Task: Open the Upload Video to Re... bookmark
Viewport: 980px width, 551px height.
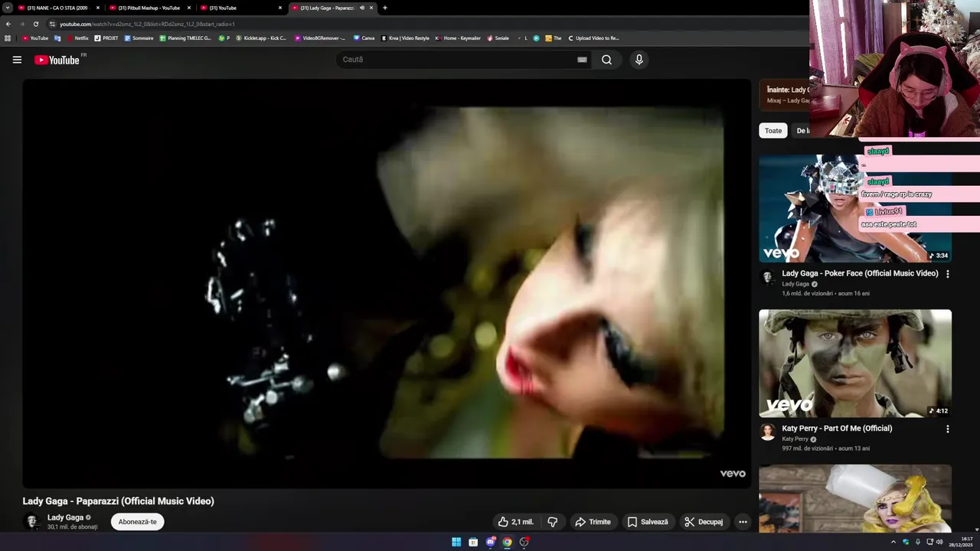Action: point(593,38)
